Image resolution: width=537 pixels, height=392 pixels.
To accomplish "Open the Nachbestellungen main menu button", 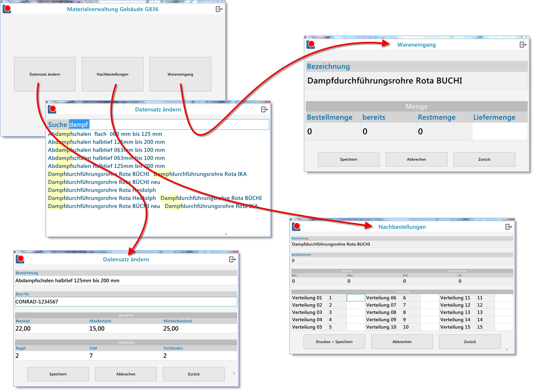I will tap(112, 74).
